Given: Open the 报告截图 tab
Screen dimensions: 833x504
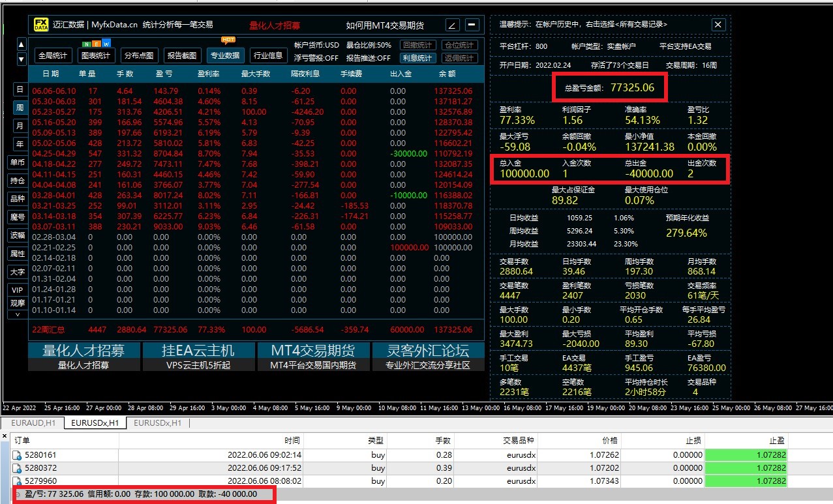Looking at the screenshot, I should coord(182,55).
